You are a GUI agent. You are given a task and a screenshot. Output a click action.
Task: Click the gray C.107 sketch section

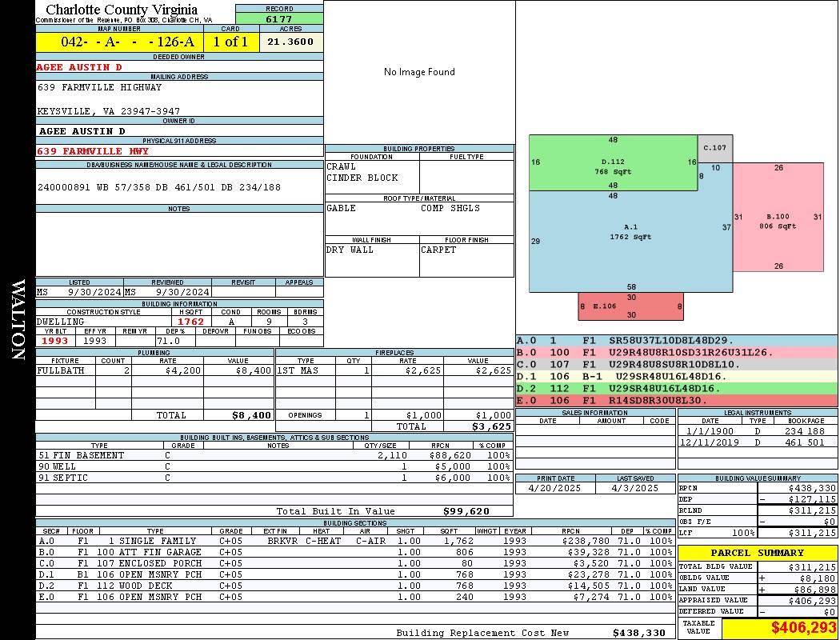click(715, 148)
